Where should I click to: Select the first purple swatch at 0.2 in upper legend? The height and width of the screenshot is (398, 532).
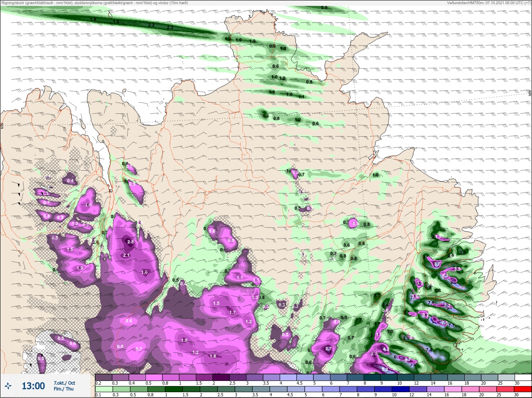(103, 378)
